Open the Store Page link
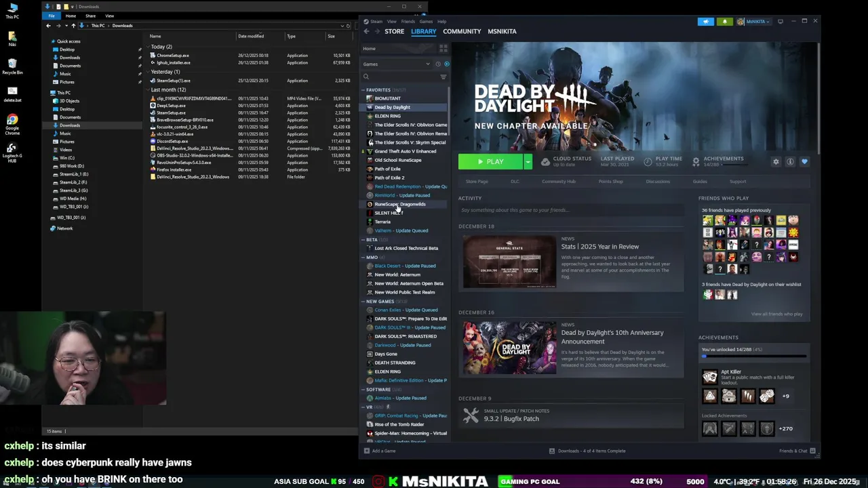 (x=477, y=182)
